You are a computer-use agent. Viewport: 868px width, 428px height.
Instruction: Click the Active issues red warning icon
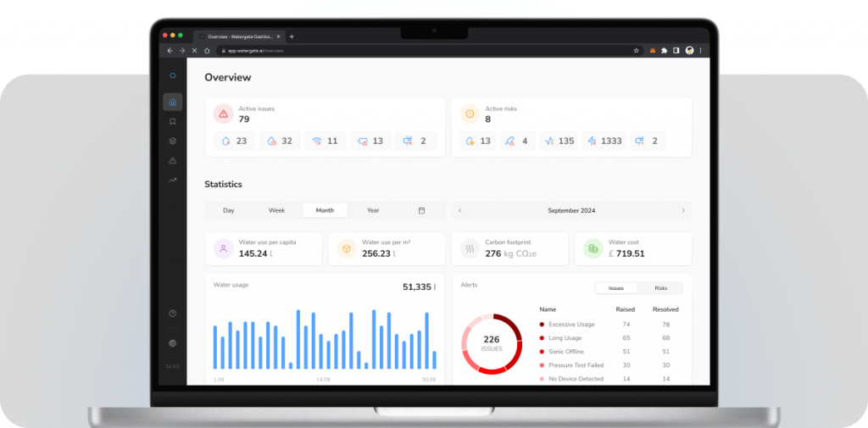coord(223,114)
